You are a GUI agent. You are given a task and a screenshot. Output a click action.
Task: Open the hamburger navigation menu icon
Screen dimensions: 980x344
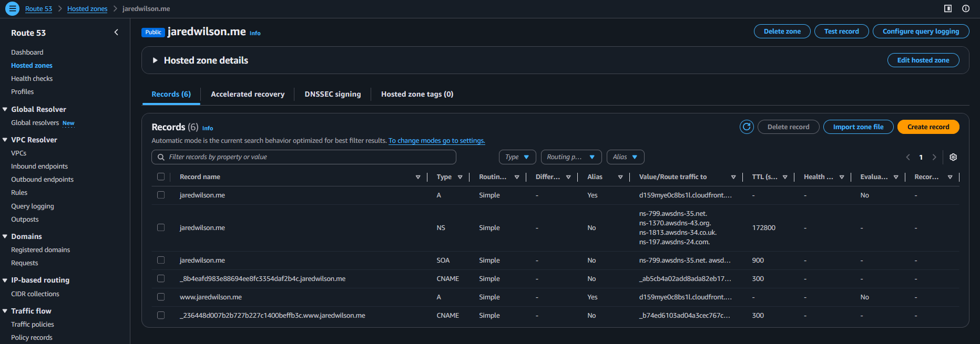pyautogui.click(x=12, y=9)
